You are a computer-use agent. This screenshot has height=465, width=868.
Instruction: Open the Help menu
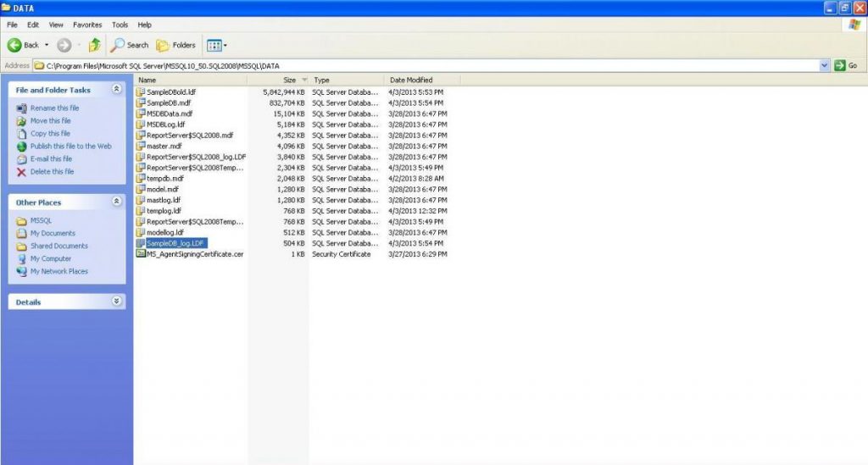[x=144, y=25]
